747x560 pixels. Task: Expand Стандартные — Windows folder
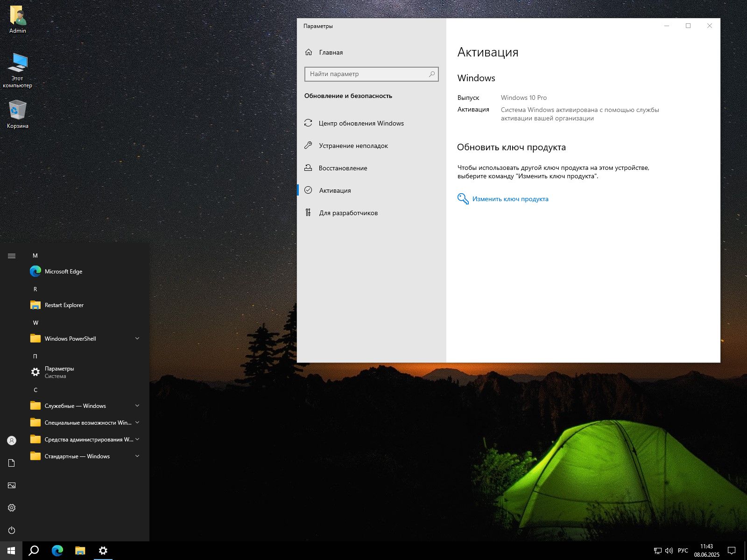(x=86, y=456)
